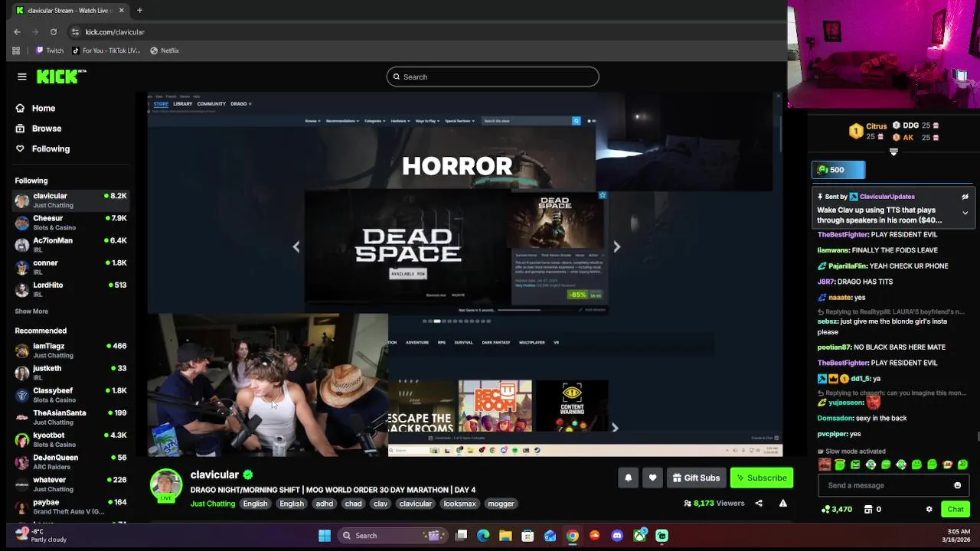
Task: Open Discord from the taskbar
Action: pyautogui.click(x=617, y=536)
